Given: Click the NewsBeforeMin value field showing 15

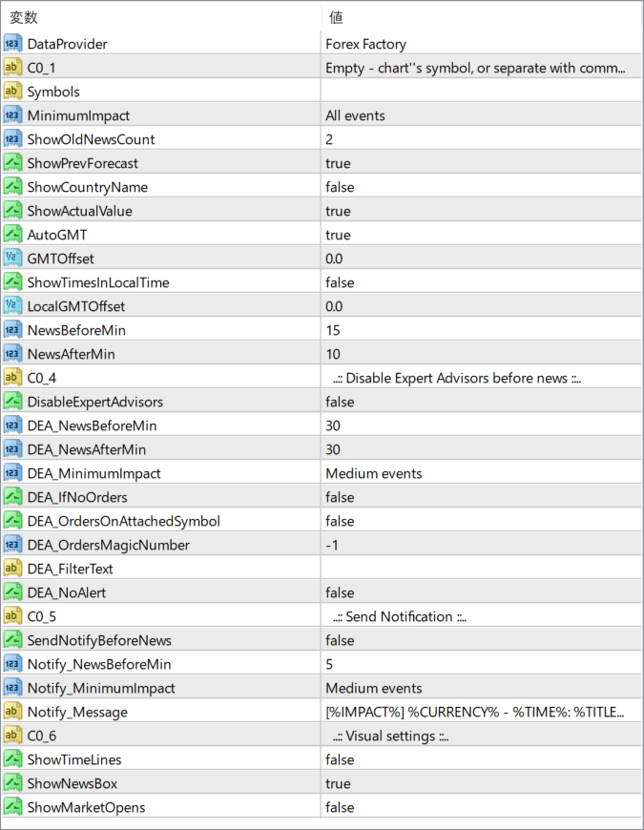Looking at the screenshot, I should (333, 330).
